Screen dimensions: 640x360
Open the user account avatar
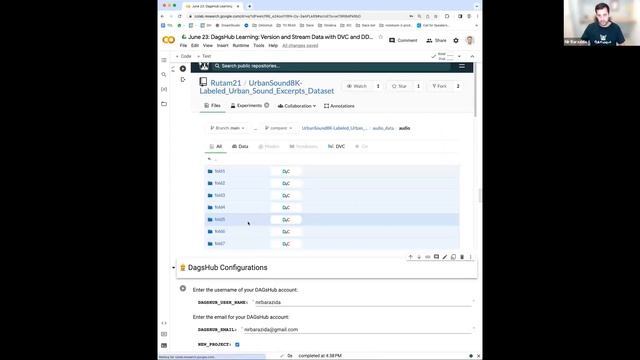tap(470, 40)
